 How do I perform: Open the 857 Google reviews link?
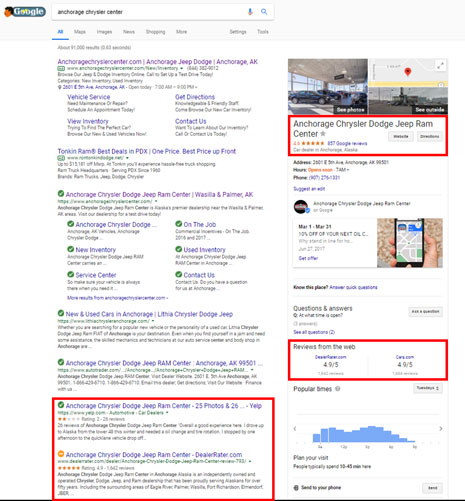pyautogui.click(x=347, y=143)
